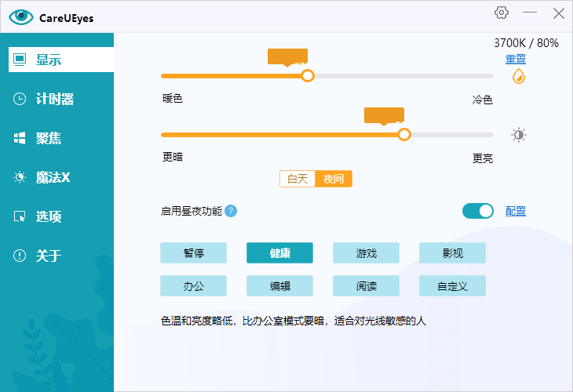Screen dimensions: 573x392
Task: Click the blue help question mark icon
Action: (231, 211)
